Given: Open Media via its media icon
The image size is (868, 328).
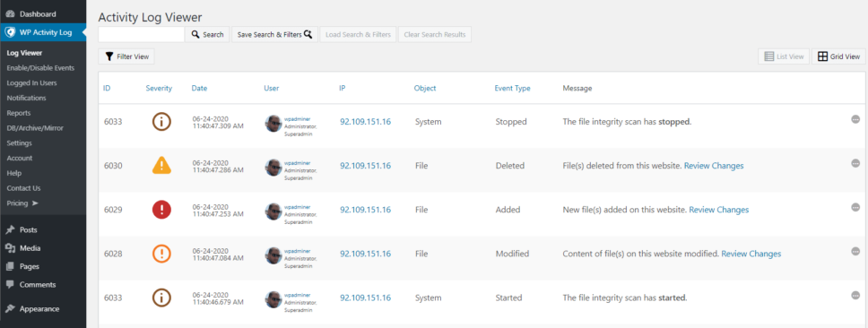Looking at the screenshot, I should [x=10, y=248].
